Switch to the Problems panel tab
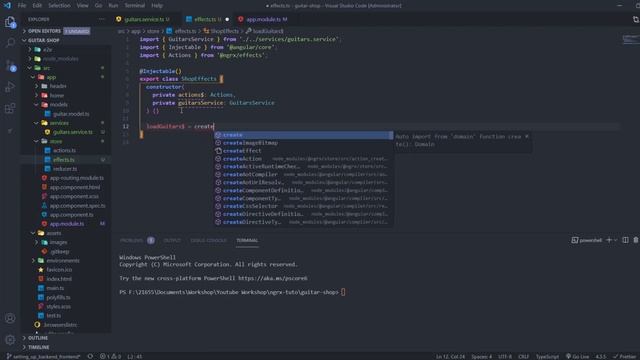Image resolution: width=640 pixels, height=360 pixels. click(137, 240)
